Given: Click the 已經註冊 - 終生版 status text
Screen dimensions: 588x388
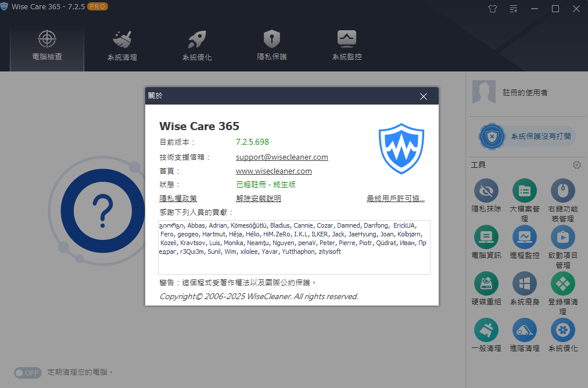Looking at the screenshot, I should click(x=266, y=185).
